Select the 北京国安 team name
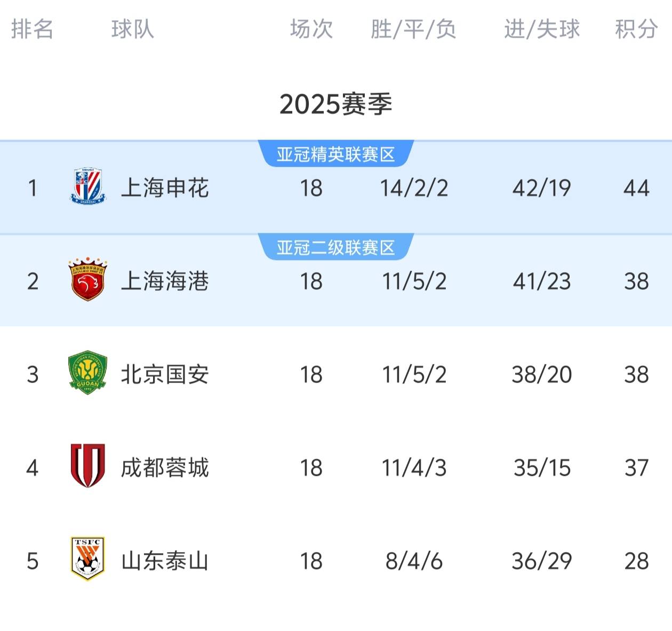Screen dimensions: 672x631 (165, 375)
